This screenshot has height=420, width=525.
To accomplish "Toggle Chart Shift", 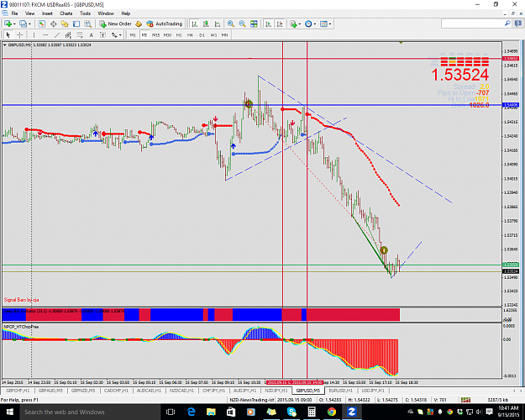I will coord(280,24).
